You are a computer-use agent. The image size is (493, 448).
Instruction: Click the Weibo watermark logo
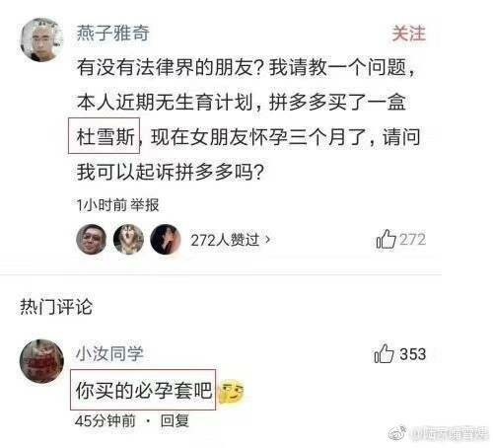click(397, 433)
